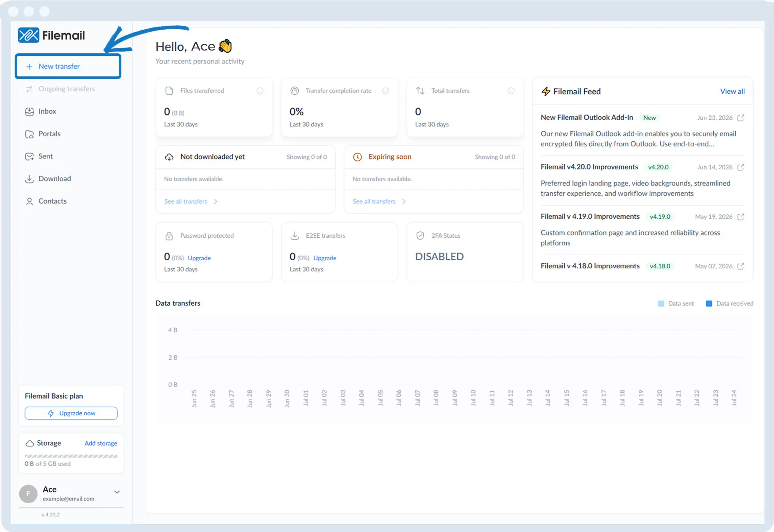
Task: Click the storage usage progress bar
Action: coord(71,456)
